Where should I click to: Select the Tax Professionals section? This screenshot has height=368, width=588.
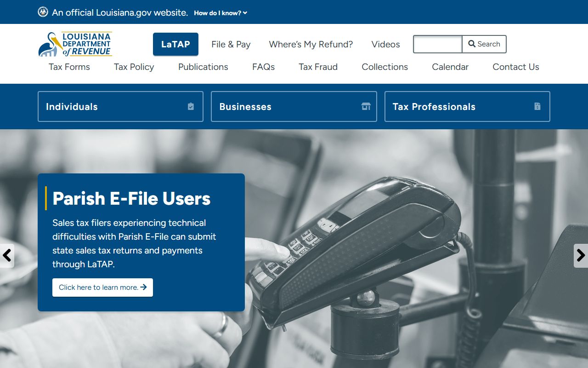[467, 106]
